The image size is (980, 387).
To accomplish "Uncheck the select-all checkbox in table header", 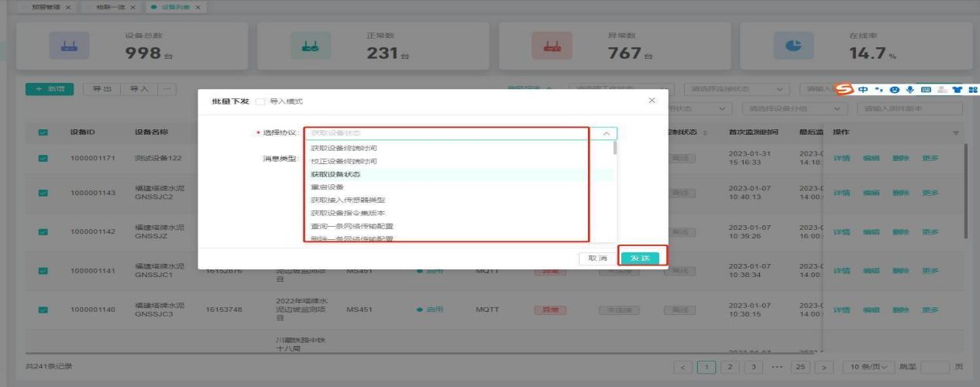I will coord(43,132).
